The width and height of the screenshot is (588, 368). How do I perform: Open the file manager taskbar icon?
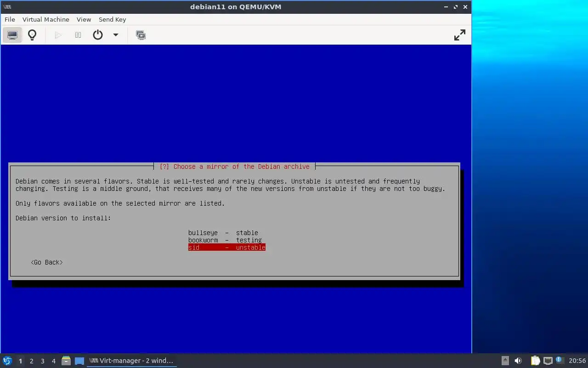pos(66,361)
